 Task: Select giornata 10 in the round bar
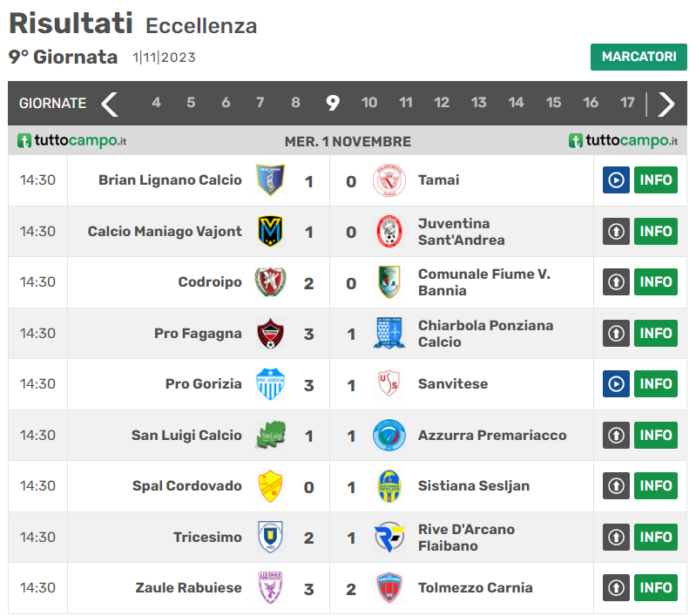[369, 103]
